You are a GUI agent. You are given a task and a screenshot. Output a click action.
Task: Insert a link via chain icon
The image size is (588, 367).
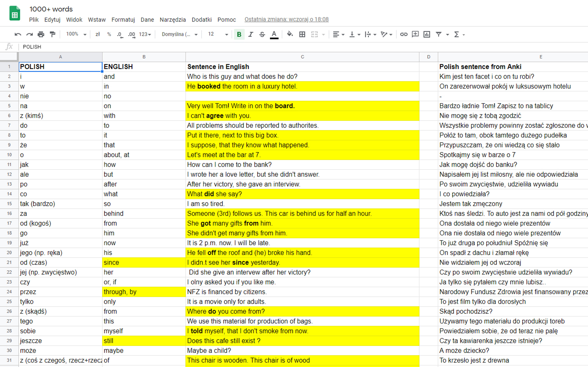[x=404, y=34]
